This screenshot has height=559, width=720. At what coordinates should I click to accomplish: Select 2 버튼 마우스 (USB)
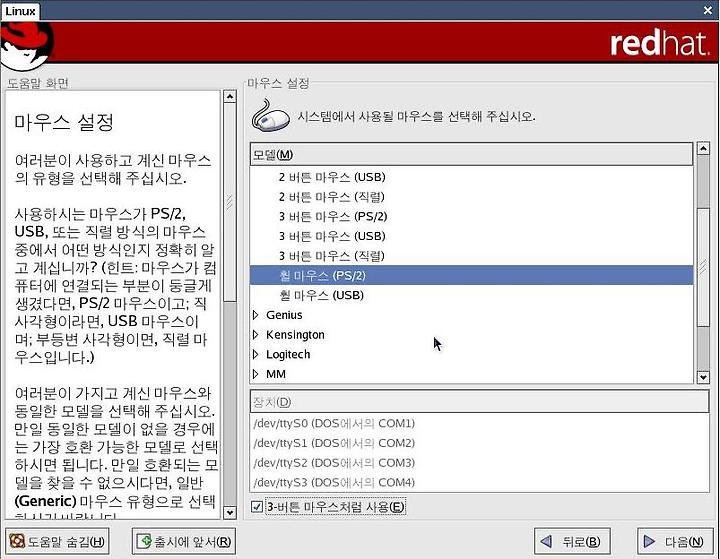(472, 177)
